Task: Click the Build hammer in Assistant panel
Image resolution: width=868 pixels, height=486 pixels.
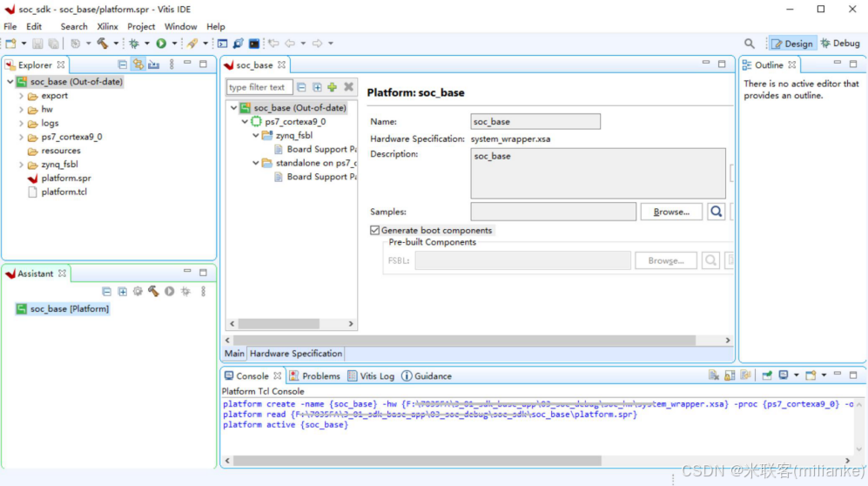Action: click(153, 291)
